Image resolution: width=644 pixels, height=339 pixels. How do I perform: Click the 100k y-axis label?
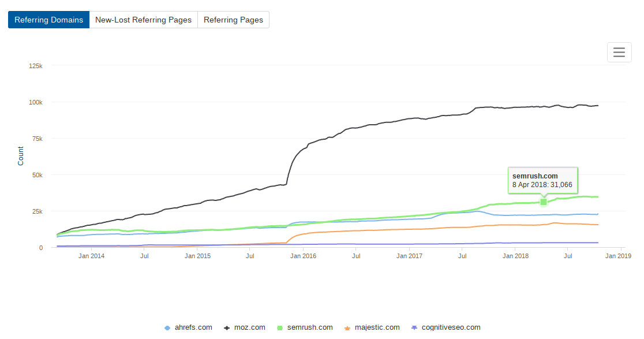36,102
